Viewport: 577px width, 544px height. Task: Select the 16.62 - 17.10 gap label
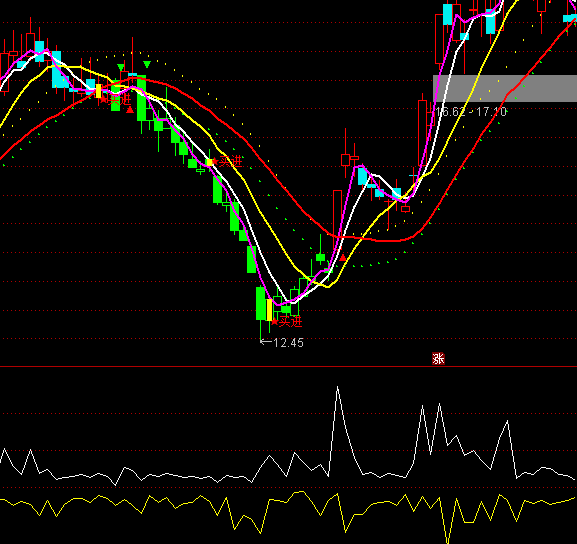[471, 112]
